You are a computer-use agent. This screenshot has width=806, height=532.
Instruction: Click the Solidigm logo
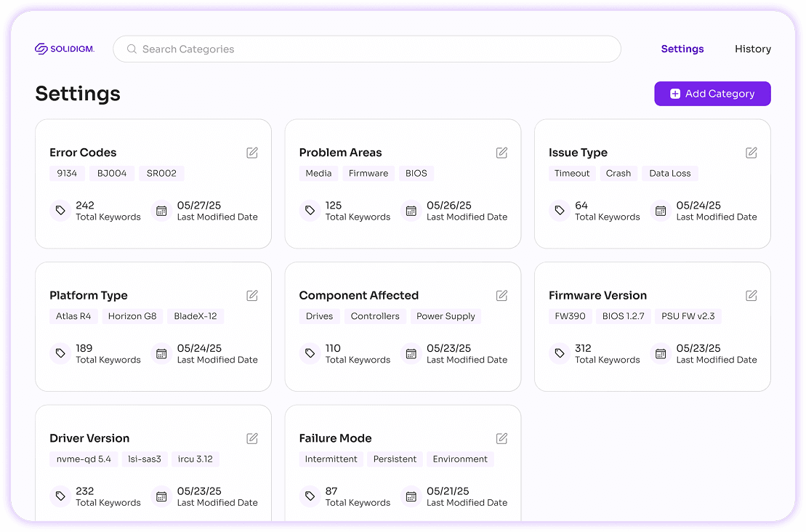point(65,49)
